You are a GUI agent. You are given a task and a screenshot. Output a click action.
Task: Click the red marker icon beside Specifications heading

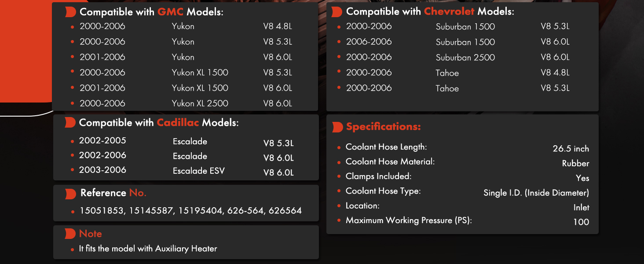[337, 127]
